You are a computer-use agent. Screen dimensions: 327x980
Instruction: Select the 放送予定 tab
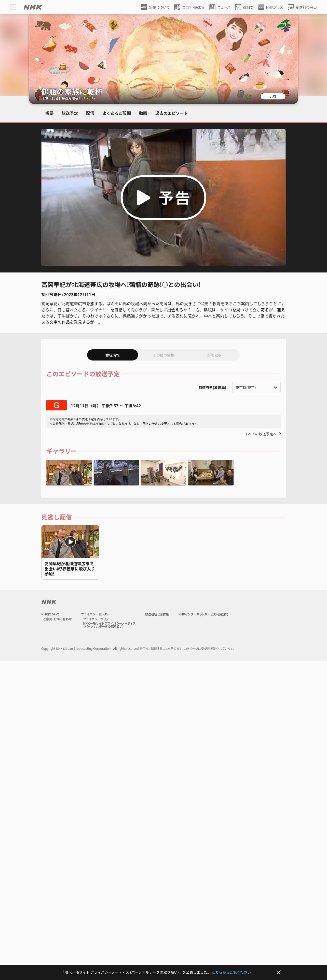[70, 113]
